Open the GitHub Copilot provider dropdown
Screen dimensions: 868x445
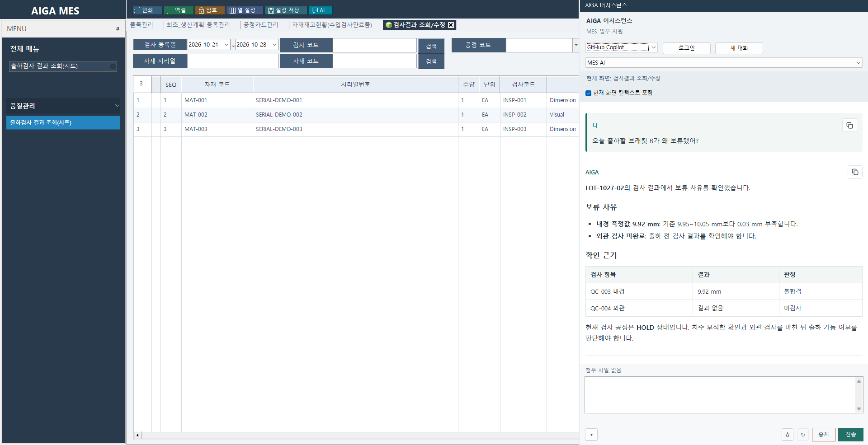click(653, 47)
